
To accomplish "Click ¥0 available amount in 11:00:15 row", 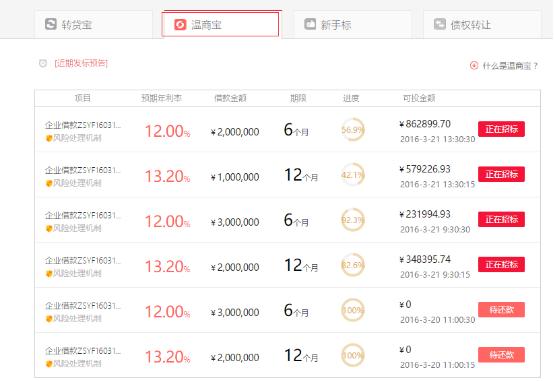I will (405, 350).
